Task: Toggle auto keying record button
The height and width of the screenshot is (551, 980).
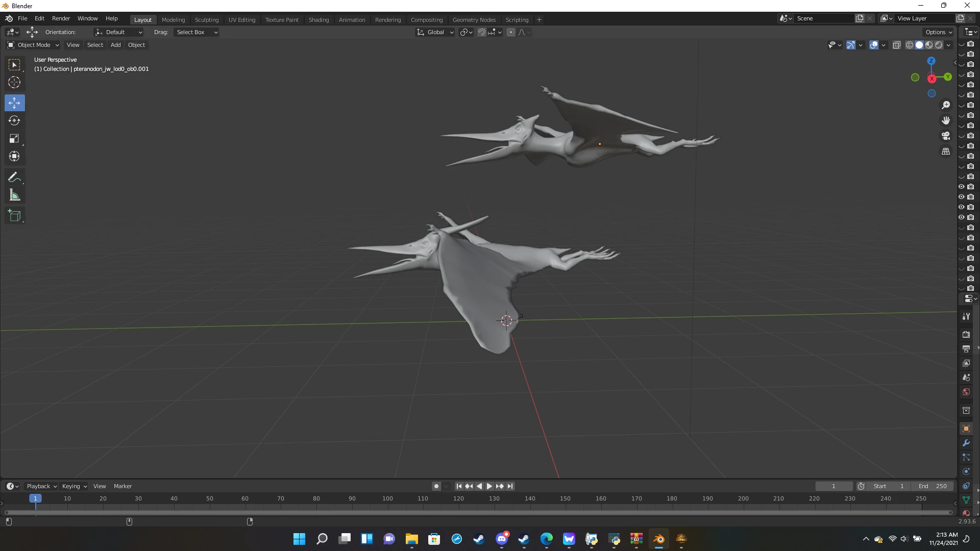Action: [x=436, y=486]
